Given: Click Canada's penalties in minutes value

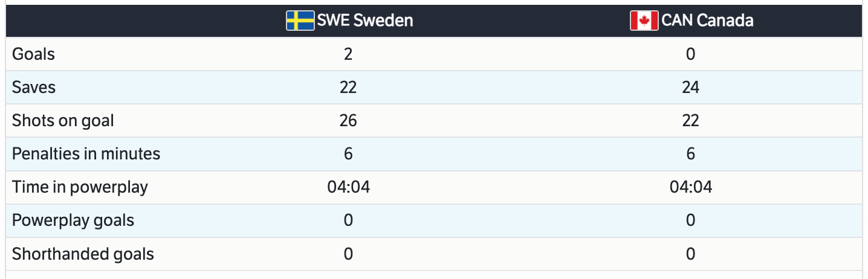Looking at the screenshot, I should [x=691, y=154].
